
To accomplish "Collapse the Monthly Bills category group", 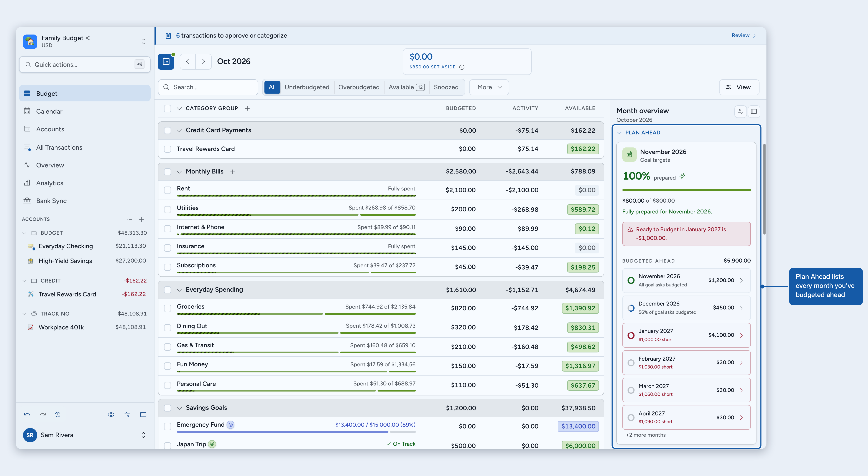I will [179, 172].
